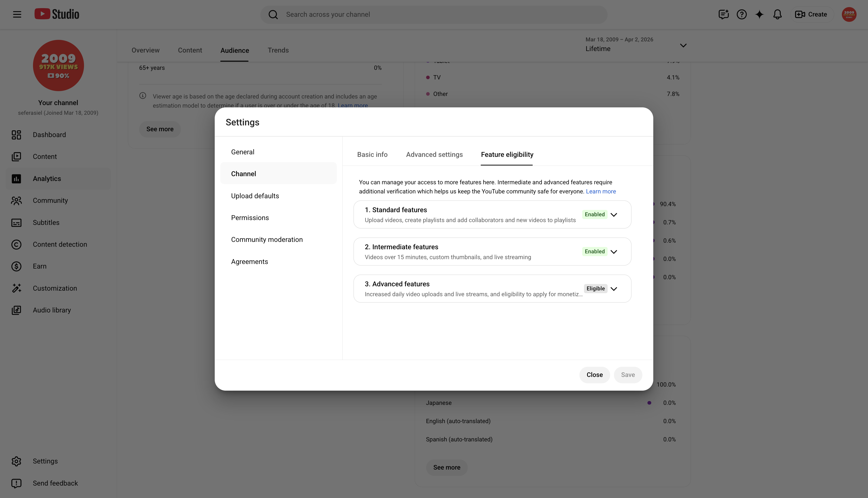Viewport: 868px width, 498px height.
Task: Open the Content analytics tab
Action: coord(190,50)
